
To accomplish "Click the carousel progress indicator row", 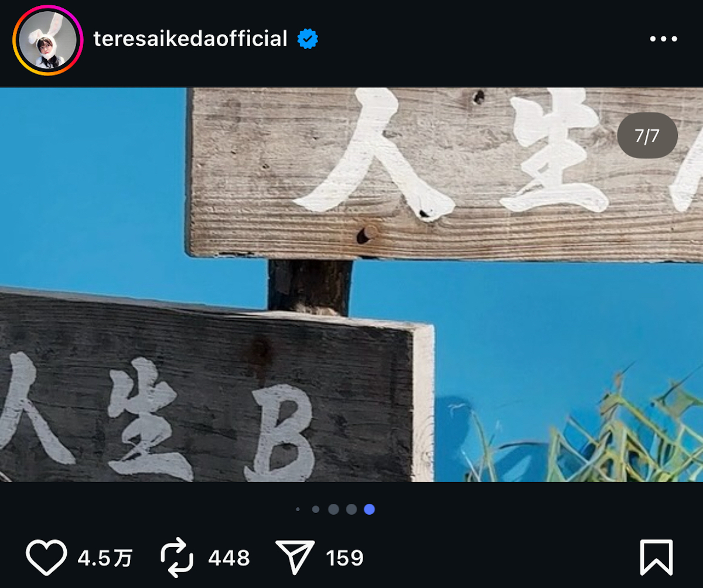I will pos(332,510).
